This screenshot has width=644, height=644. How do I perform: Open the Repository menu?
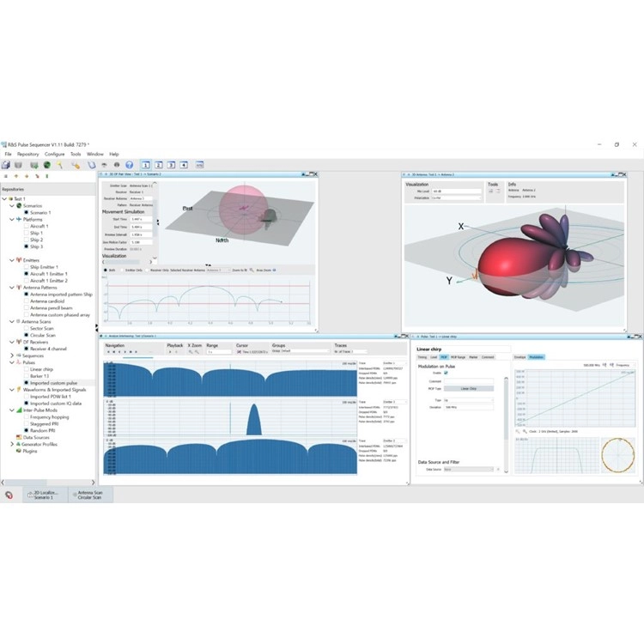[28, 154]
